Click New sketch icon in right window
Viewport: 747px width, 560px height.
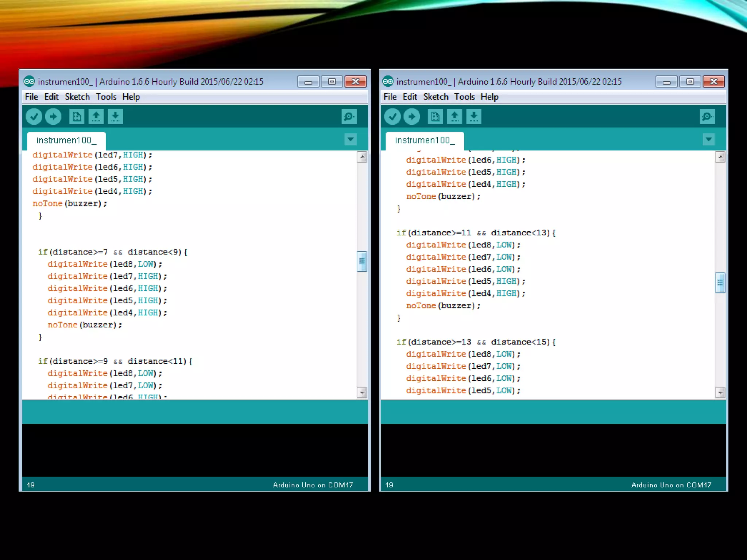[435, 117]
